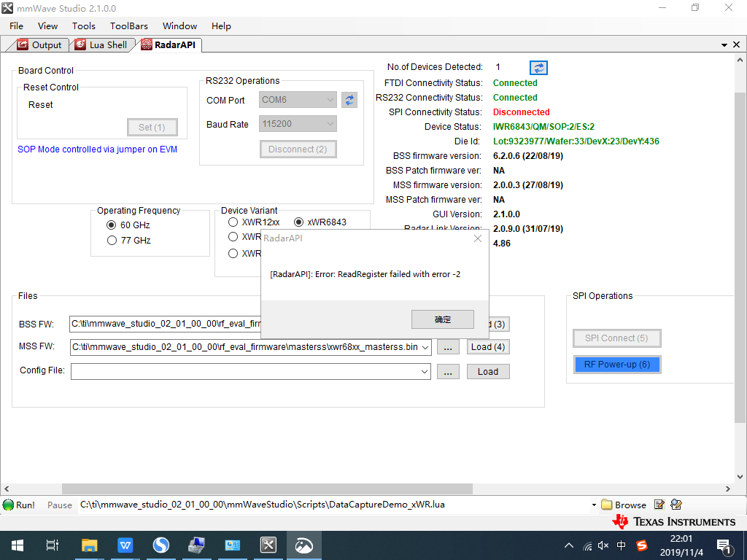This screenshot has width=747, height=560.
Task: Open the File menu
Action: (x=16, y=26)
